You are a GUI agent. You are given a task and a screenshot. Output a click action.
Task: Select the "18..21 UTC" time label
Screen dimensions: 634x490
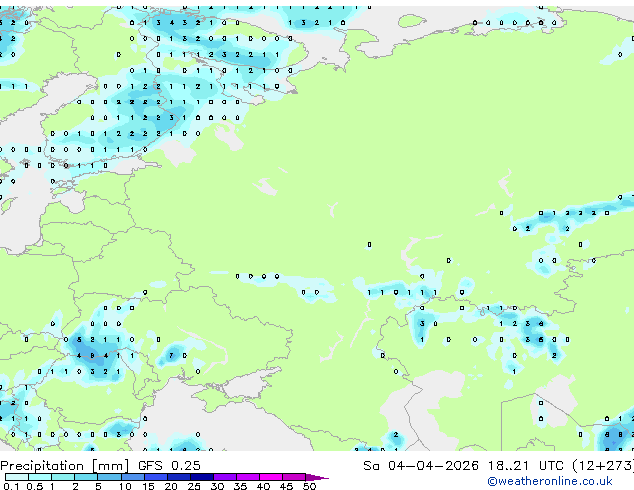[525, 466]
